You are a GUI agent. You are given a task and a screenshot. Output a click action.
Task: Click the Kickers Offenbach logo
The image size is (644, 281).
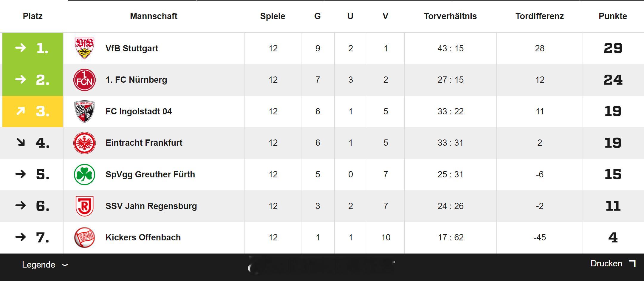coord(84,237)
